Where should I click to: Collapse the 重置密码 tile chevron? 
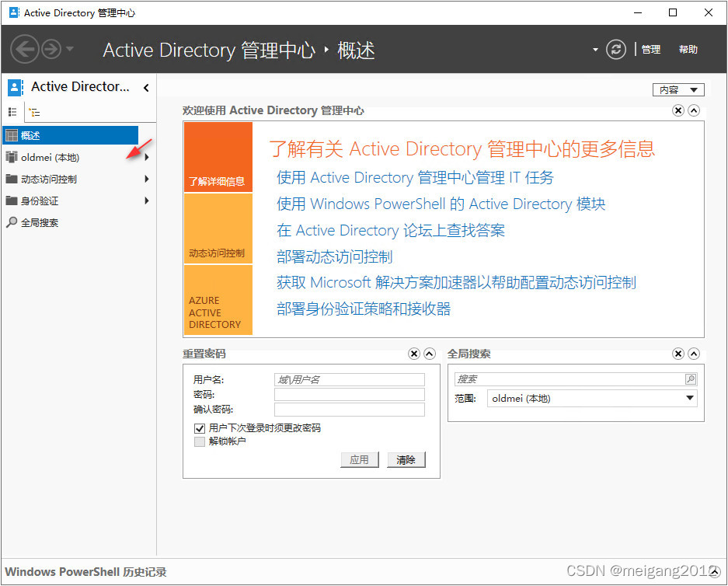(430, 354)
